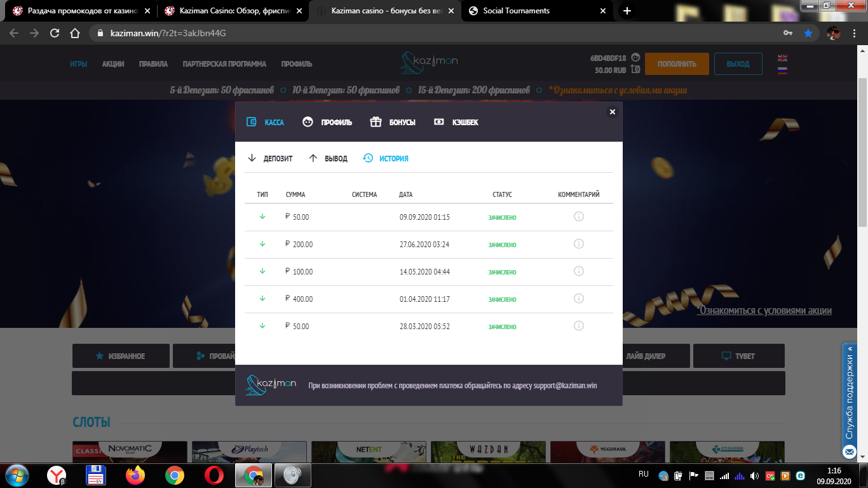View comment info for 09.09.2020 transaction
868x488 pixels.
pos(579,217)
